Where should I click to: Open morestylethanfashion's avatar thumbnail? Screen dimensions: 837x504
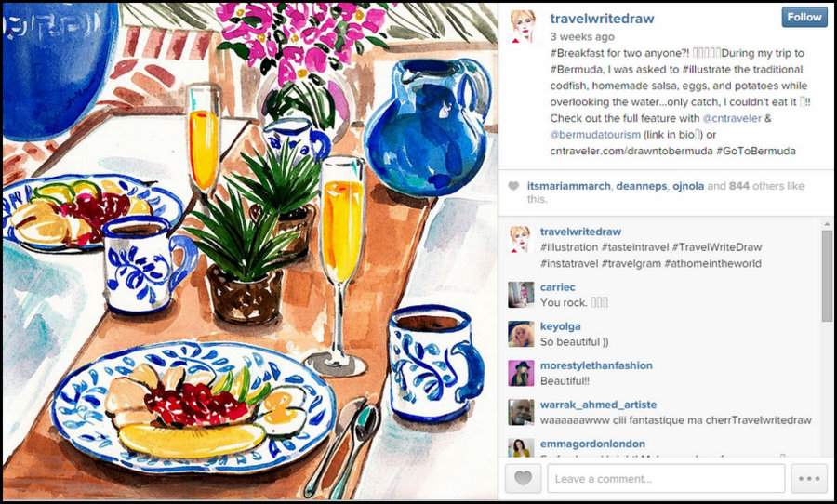(521, 373)
